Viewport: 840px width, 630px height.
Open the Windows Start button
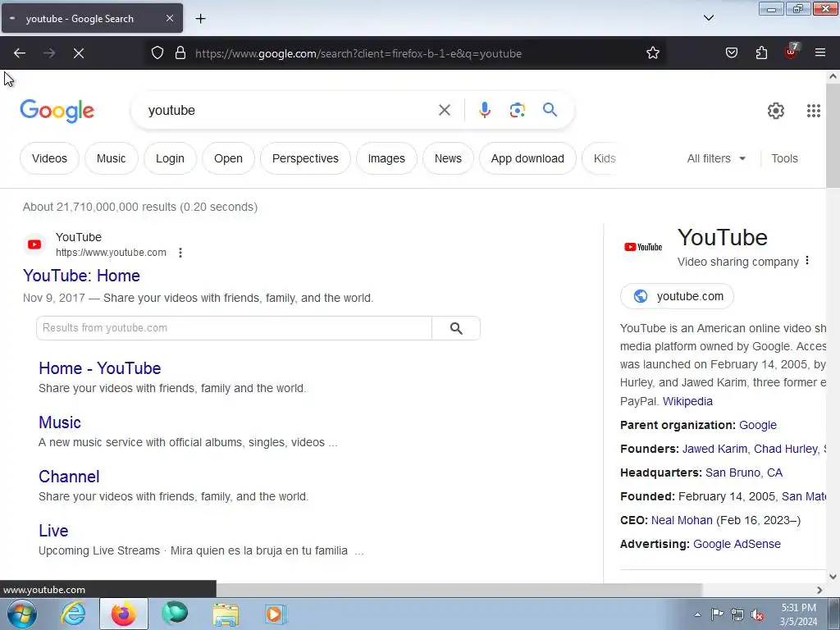22,614
